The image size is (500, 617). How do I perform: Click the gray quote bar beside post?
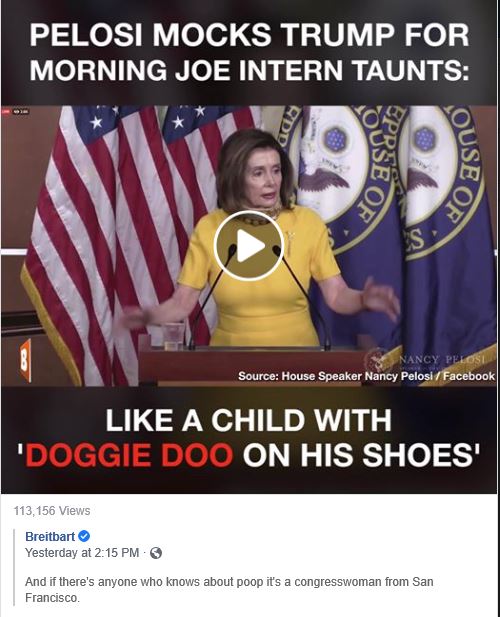click(14, 567)
